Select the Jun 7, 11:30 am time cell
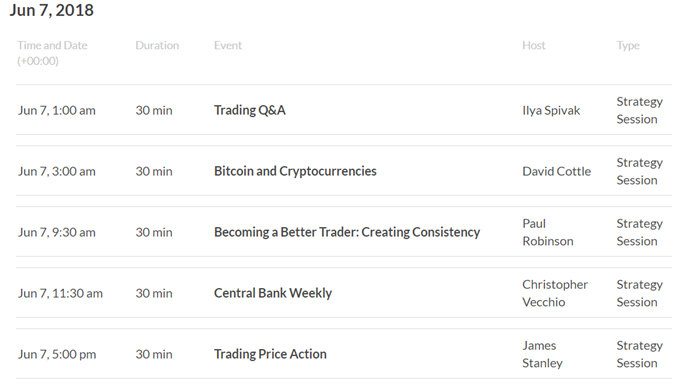The width and height of the screenshot is (680, 386). (60, 294)
